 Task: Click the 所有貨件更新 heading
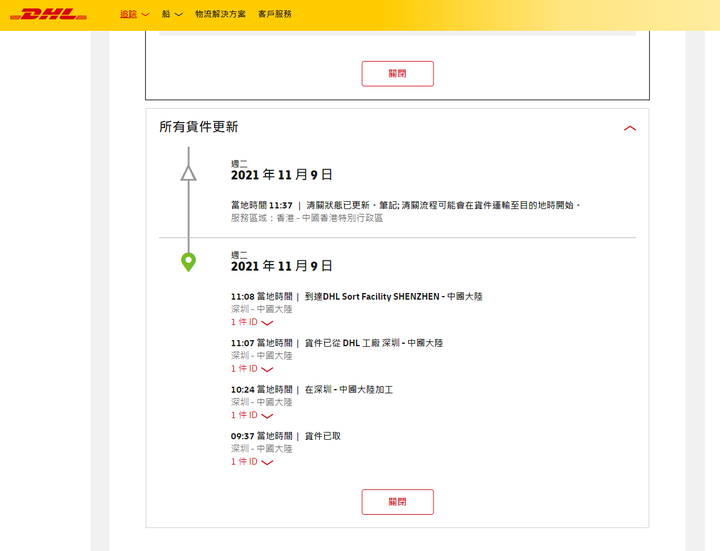coord(199,127)
